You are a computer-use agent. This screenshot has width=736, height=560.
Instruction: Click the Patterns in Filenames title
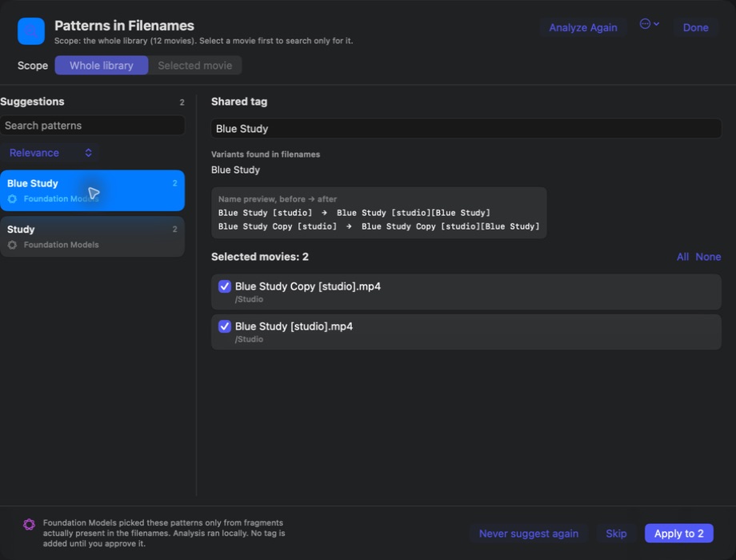pos(124,26)
